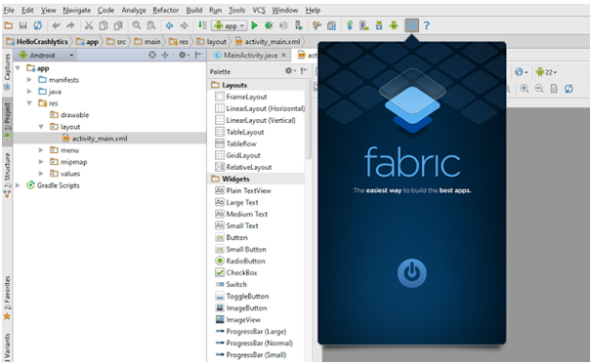The height and width of the screenshot is (364, 592).
Task: Expand the java folder
Action: click(29, 92)
